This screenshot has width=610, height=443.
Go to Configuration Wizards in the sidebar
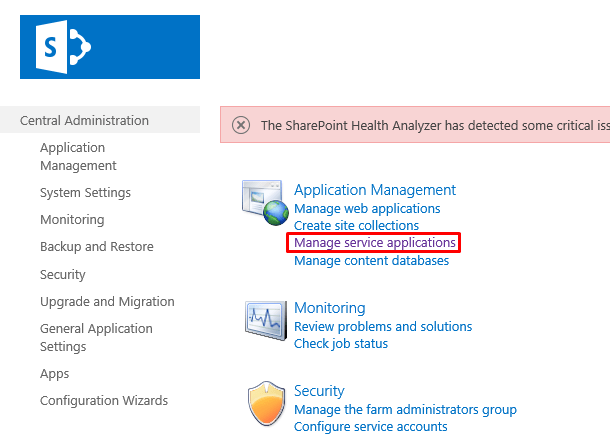tap(104, 400)
